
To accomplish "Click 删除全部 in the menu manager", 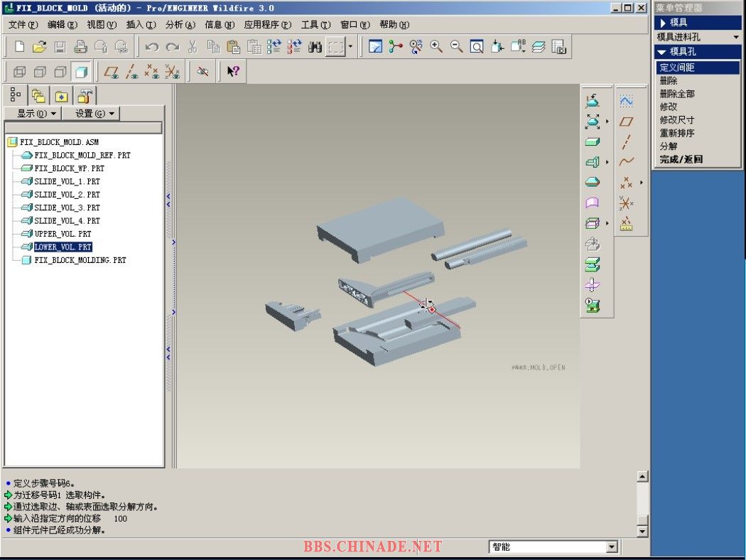I will pos(677,94).
